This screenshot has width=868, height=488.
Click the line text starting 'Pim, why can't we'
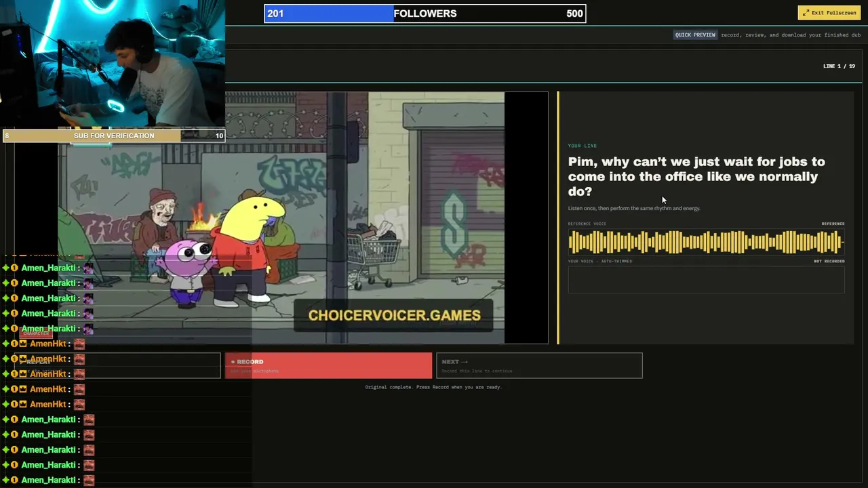pos(696,176)
